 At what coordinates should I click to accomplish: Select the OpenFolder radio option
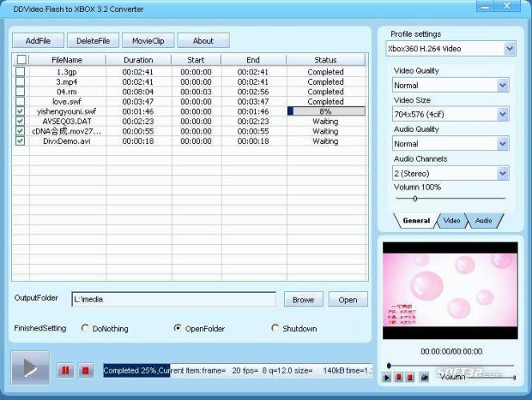(x=178, y=328)
